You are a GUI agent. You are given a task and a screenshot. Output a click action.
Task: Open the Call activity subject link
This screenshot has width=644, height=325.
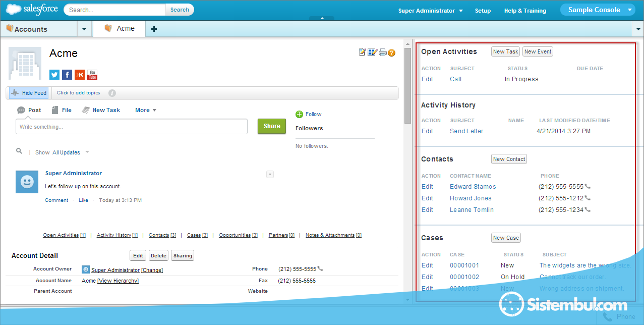[456, 79]
